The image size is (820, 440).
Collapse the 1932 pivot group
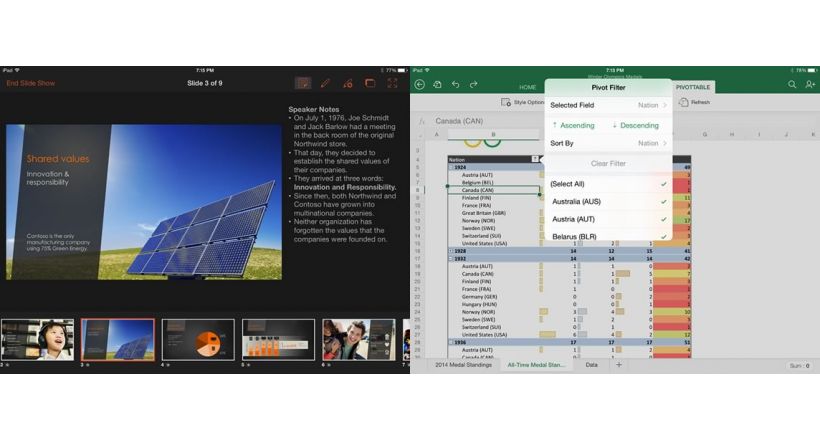(451, 258)
